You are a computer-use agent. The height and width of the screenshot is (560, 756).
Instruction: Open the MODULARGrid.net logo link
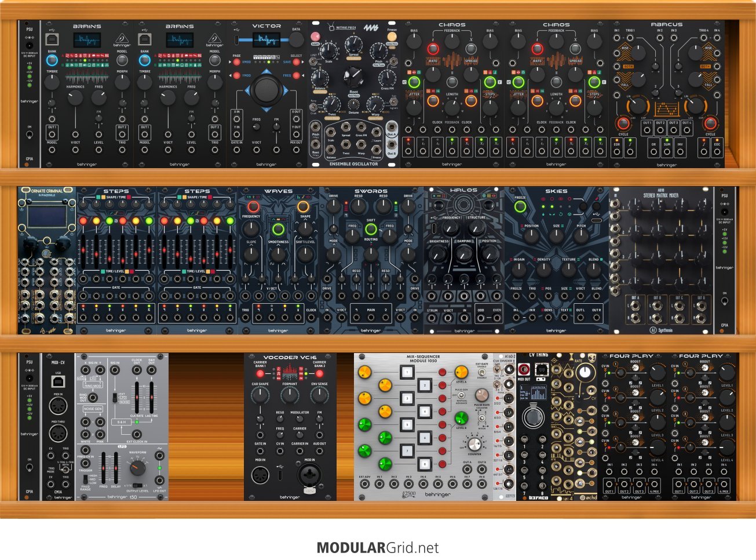pos(378,548)
